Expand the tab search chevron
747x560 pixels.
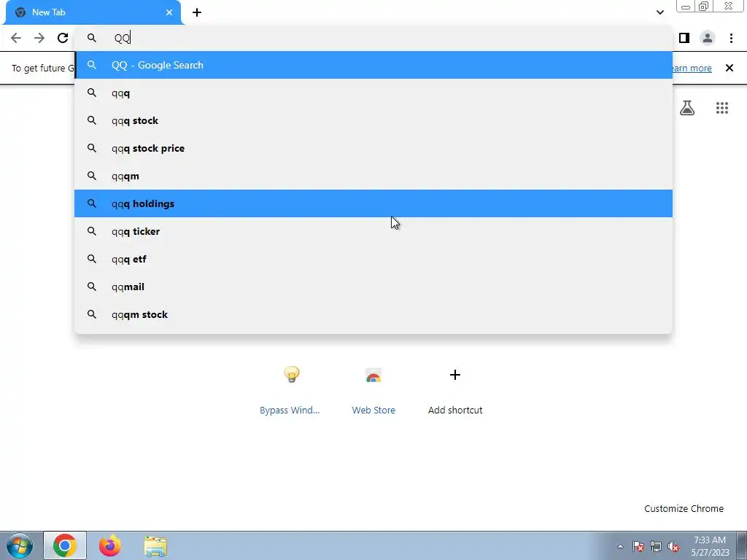click(659, 12)
